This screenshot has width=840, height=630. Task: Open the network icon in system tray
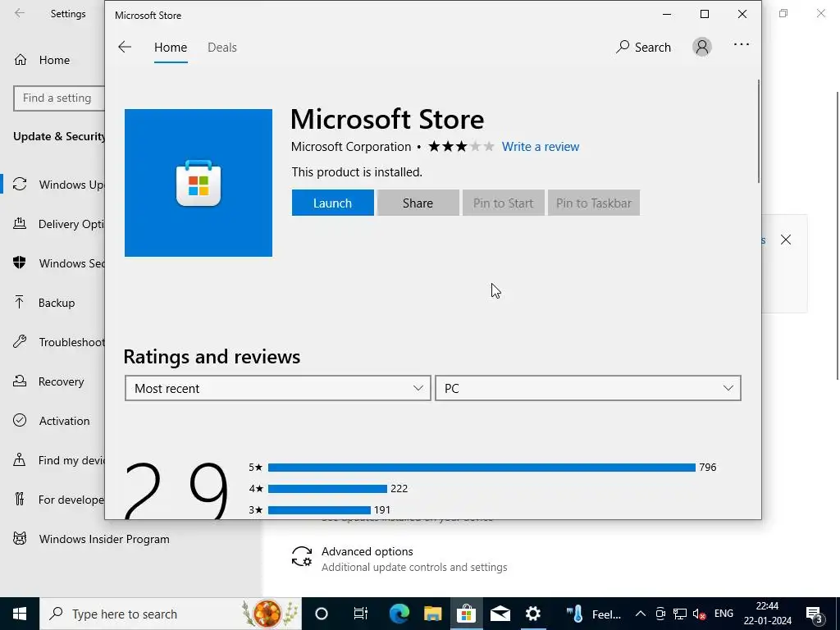coord(680,614)
